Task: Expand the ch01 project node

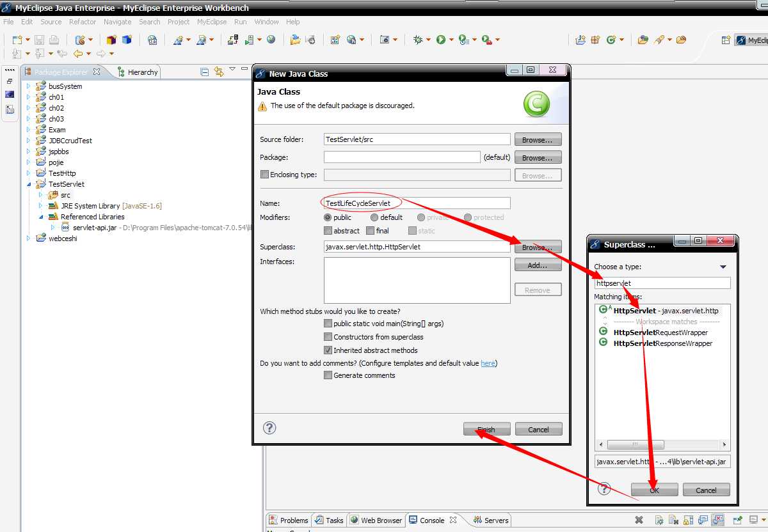Action: point(28,97)
